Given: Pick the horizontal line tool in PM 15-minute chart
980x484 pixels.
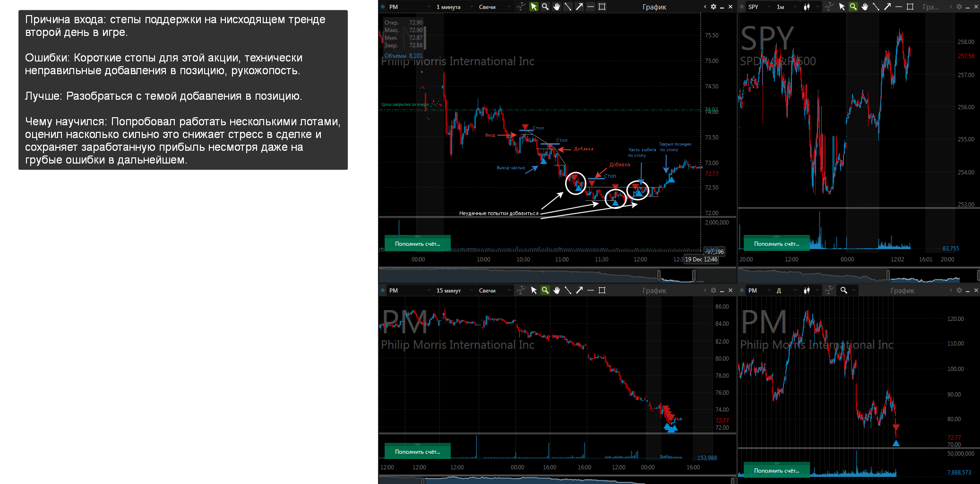Looking at the screenshot, I should pos(591,290).
